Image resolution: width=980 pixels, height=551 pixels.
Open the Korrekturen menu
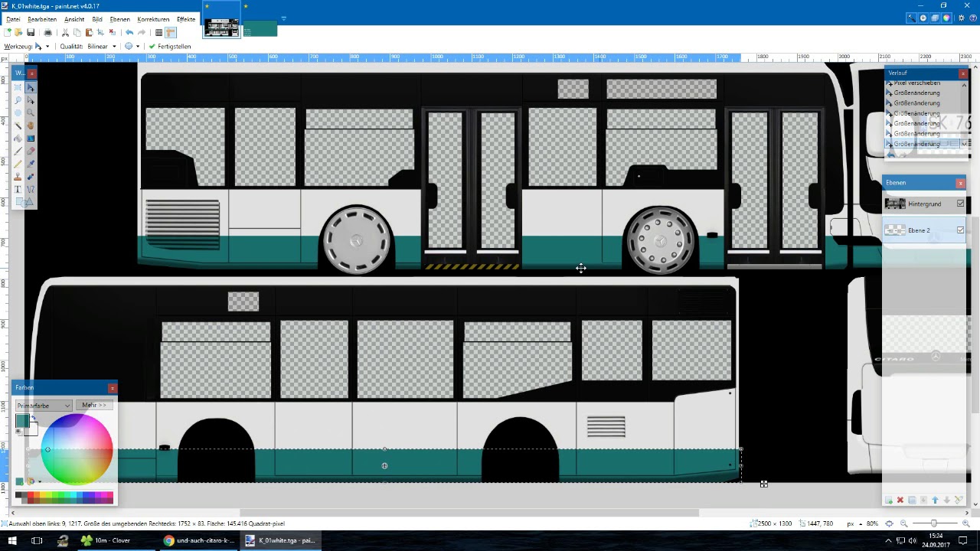click(x=153, y=19)
